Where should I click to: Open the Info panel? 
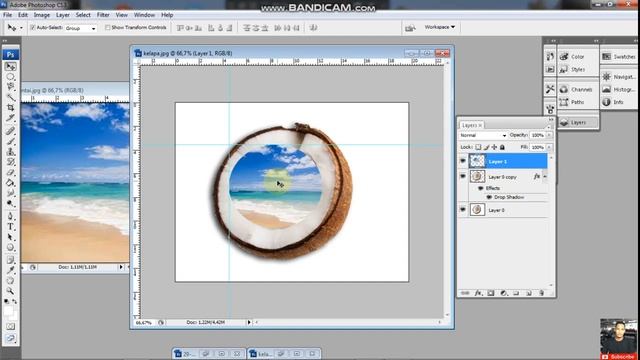click(619, 102)
